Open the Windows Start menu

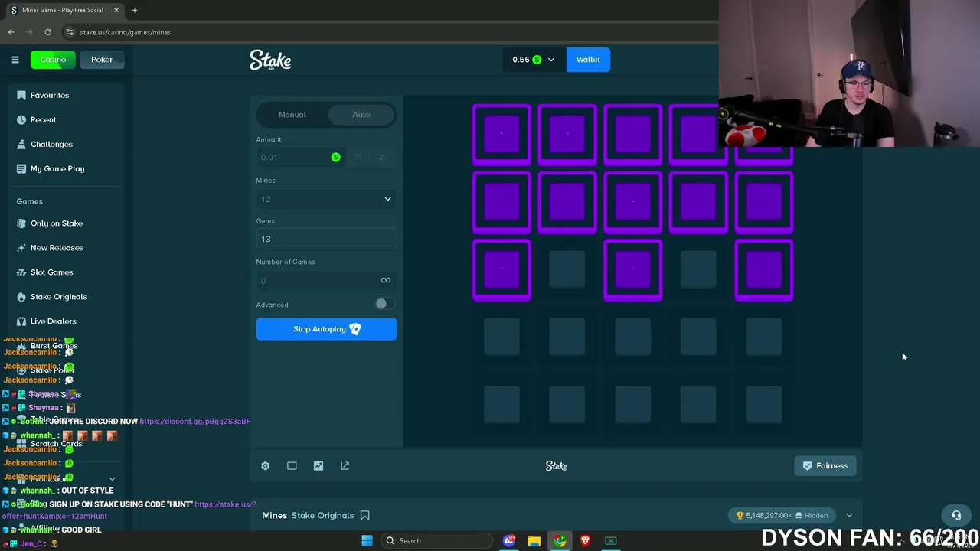coord(367,541)
